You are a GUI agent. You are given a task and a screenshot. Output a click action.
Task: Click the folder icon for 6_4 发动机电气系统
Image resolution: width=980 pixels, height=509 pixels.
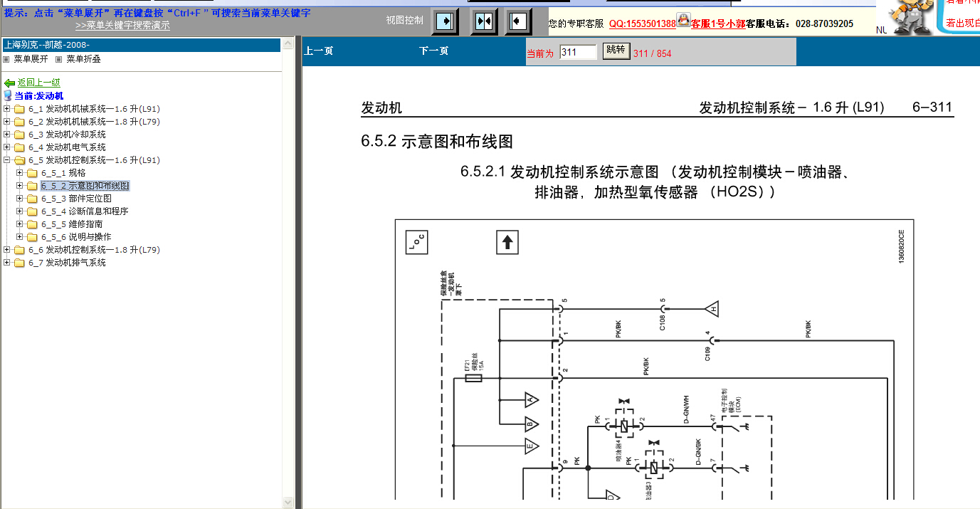[x=20, y=147]
